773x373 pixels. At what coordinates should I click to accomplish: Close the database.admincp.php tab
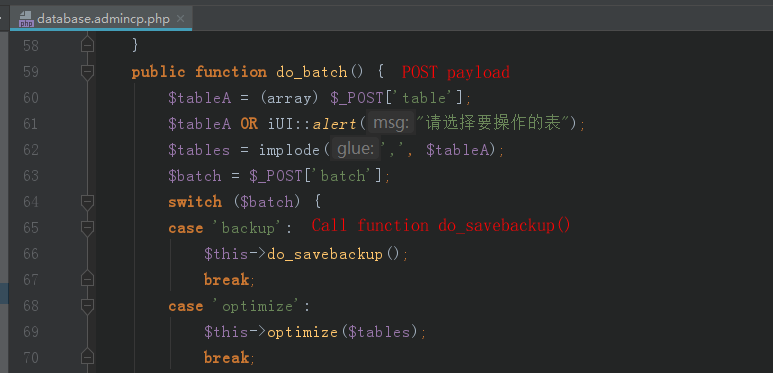[x=180, y=19]
